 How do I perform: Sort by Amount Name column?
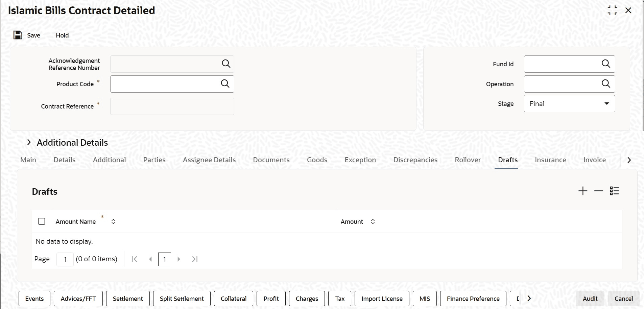point(113,221)
